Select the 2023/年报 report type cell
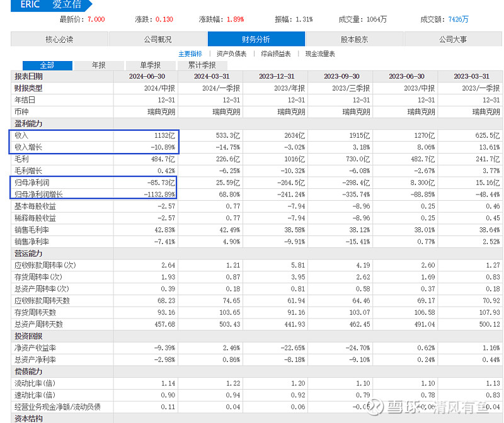This screenshot has width=504, height=423. point(290,88)
